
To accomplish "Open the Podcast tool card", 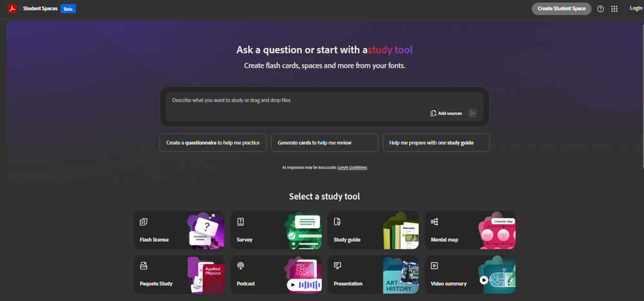I will click(x=276, y=275).
